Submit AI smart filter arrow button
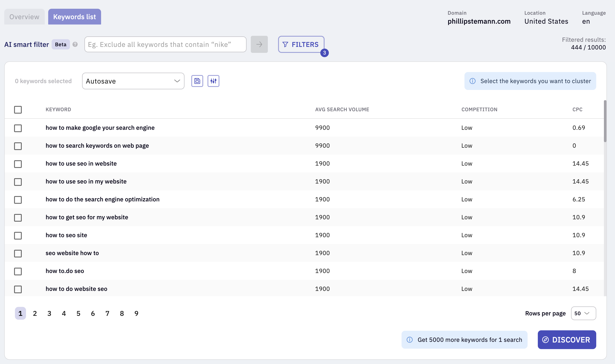The width and height of the screenshot is (615, 364). pyautogui.click(x=259, y=44)
